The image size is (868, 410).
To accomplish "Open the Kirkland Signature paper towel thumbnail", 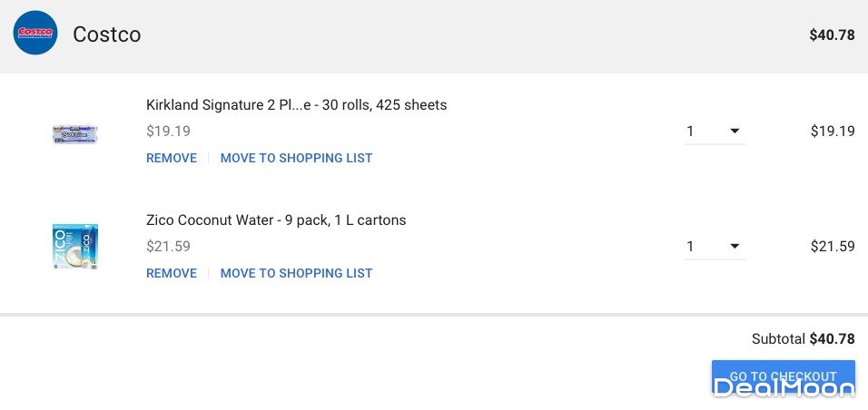I will coord(75,134).
